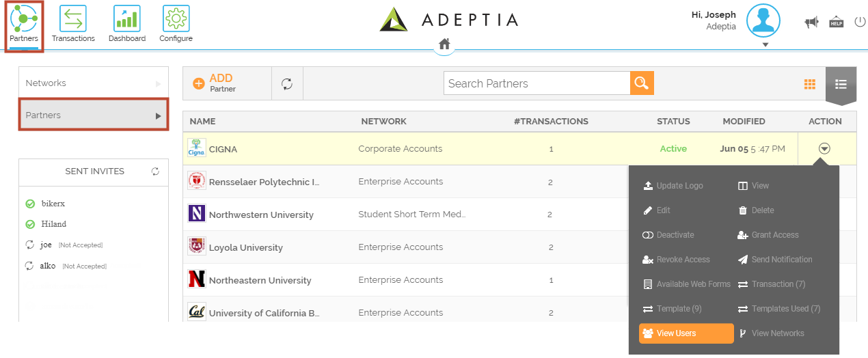Click Corporate Accounts network of CIGNA
Viewport: 868px width, 358px height.
point(401,148)
